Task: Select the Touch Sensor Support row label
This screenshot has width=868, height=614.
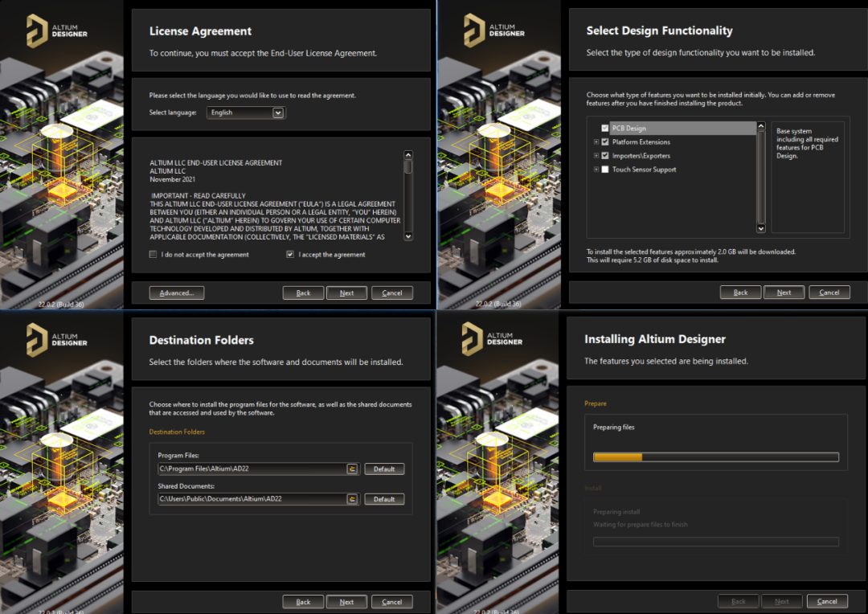Action: 644,170
